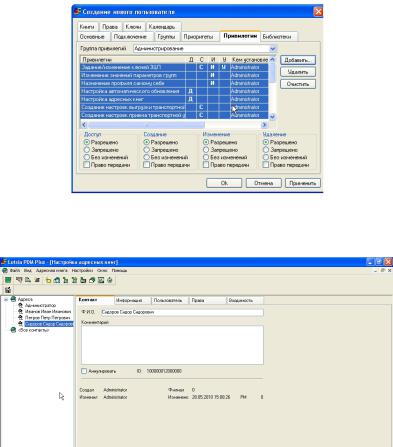Screen dimensions: 393x447
Task: Select Без изменений under Создание
Action: (x=146, y=157)
